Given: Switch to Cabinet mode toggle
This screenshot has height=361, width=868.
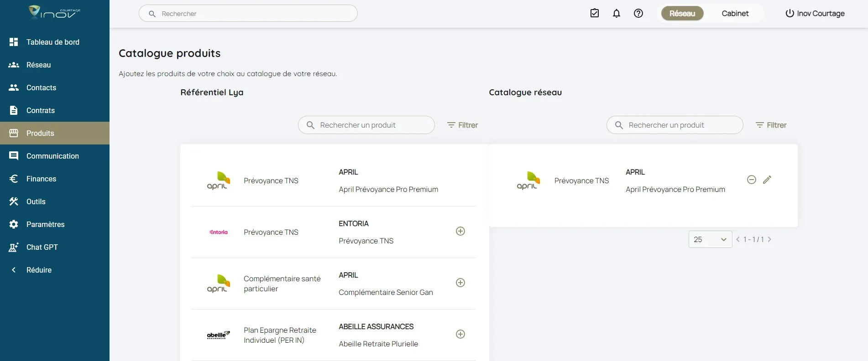Looking at the screenshot, I should click(x=735, y=13).
